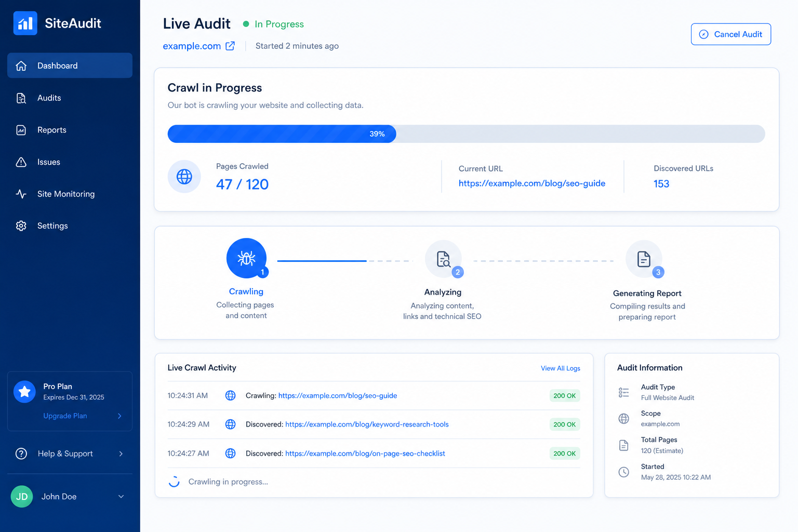Open the Dashboard menu item
The image size is (798, 532).
(70, 65)
